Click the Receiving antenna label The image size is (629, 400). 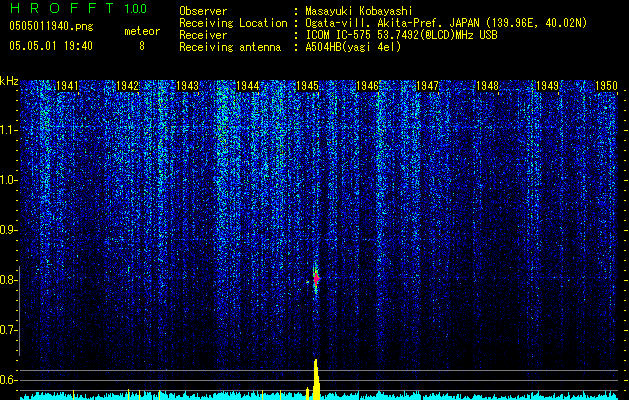pos(230,47)
